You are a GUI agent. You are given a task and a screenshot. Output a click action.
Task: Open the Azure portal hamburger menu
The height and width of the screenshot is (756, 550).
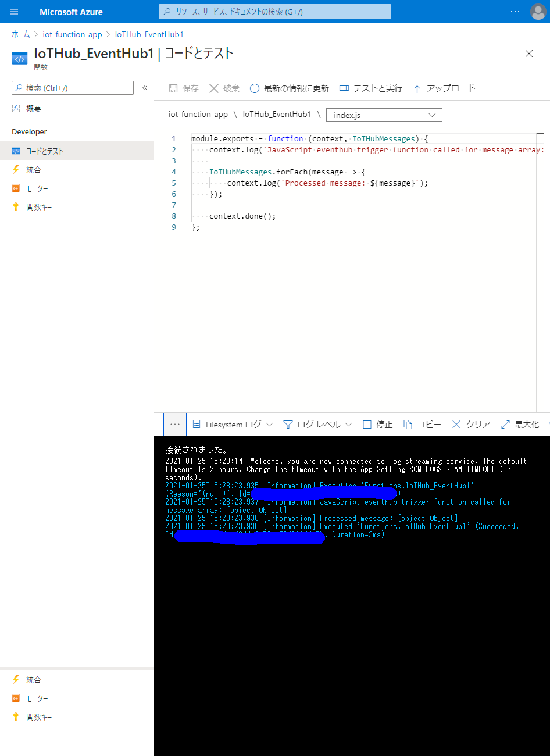14,12
